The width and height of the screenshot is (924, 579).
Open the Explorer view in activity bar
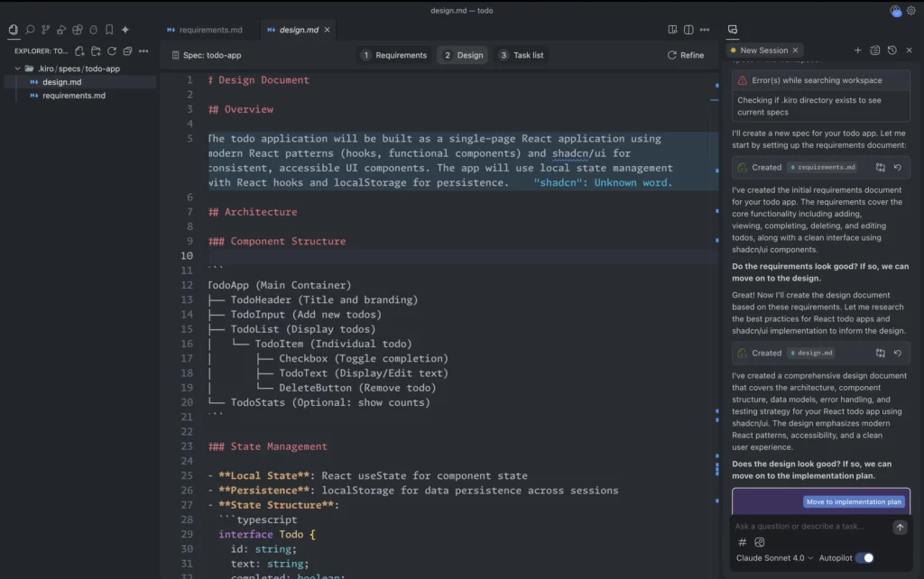click(x=13, y=30)
